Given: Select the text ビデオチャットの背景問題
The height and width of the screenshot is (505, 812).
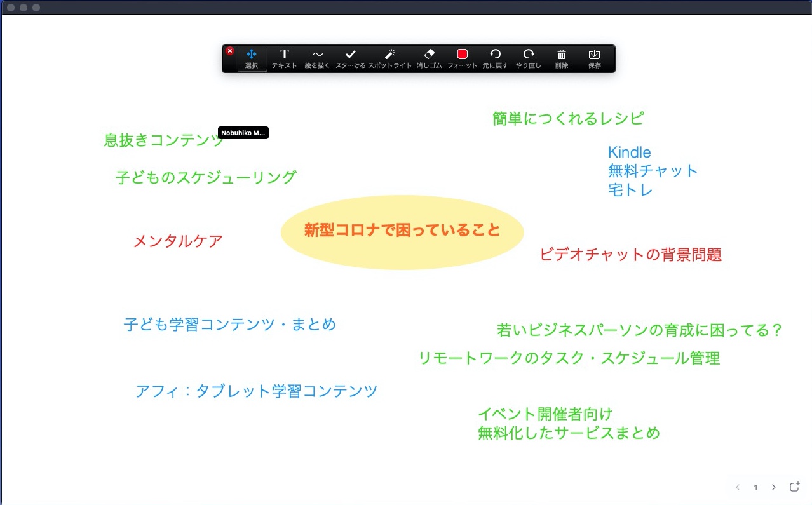Looking at the screenshot, I should [631, 255].
